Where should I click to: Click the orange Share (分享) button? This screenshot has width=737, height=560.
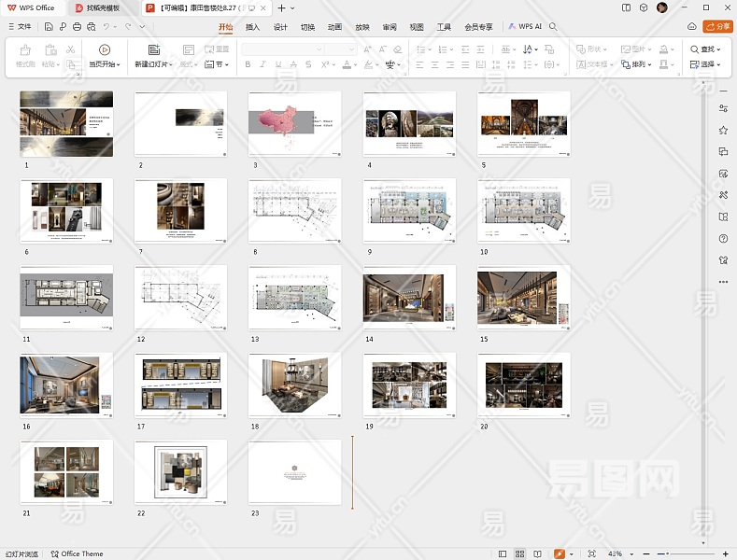717,27
